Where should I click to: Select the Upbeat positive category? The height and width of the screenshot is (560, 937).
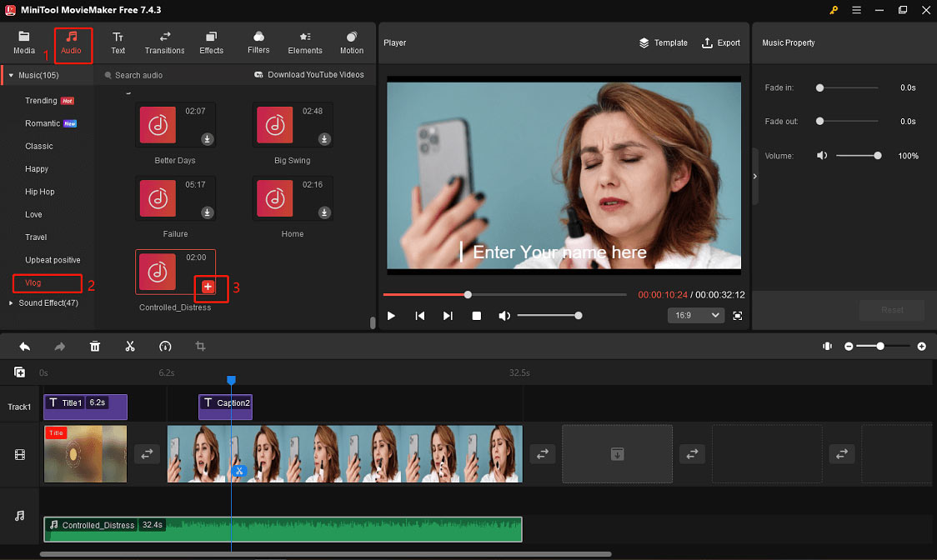pyautogui.click(x=53, y=259)
